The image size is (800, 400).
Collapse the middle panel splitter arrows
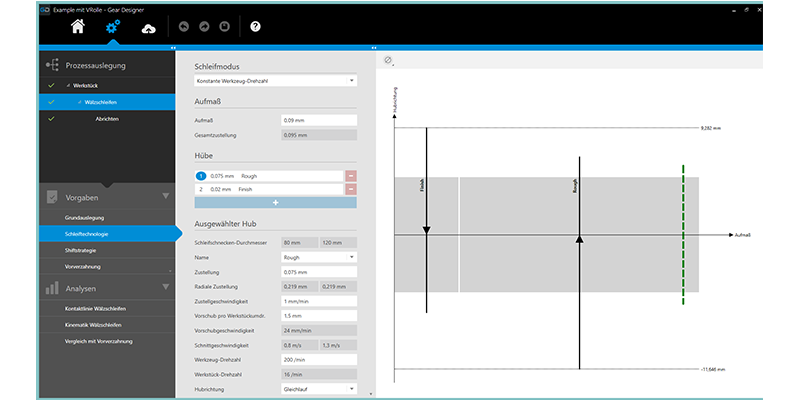click(x=374, y=47)
